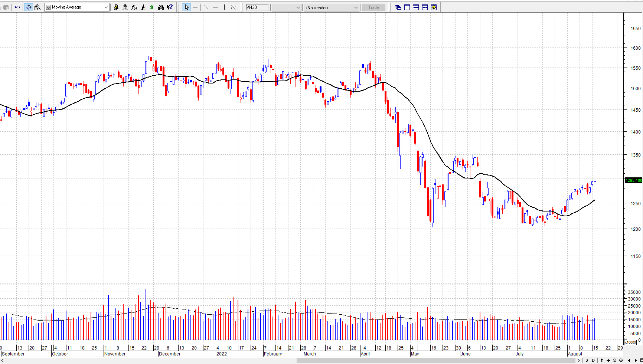This screenshot has height=364, width=643.
Task: Toggle the zoom magnifier tool
Action: click(x=37, y=7)
